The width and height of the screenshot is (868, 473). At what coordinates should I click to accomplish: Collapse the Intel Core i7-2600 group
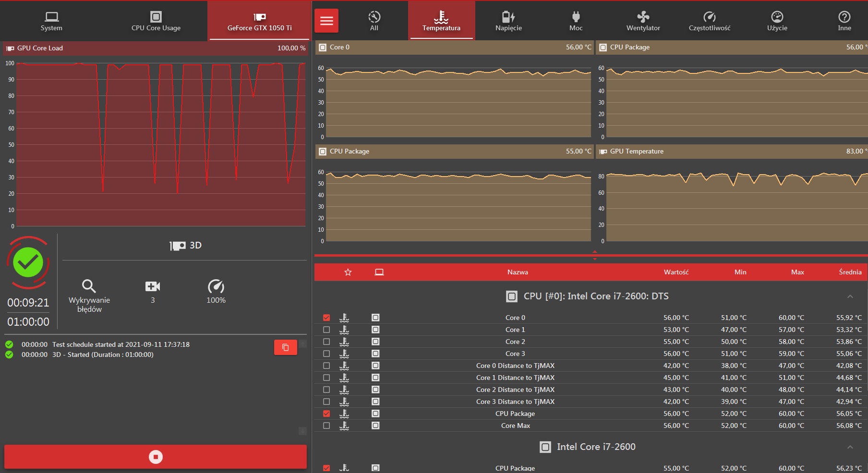[850, 447]
